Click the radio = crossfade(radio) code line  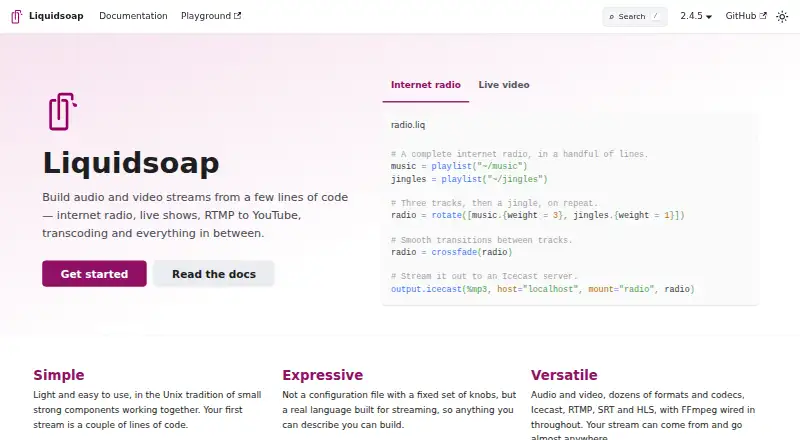[451, 252]
